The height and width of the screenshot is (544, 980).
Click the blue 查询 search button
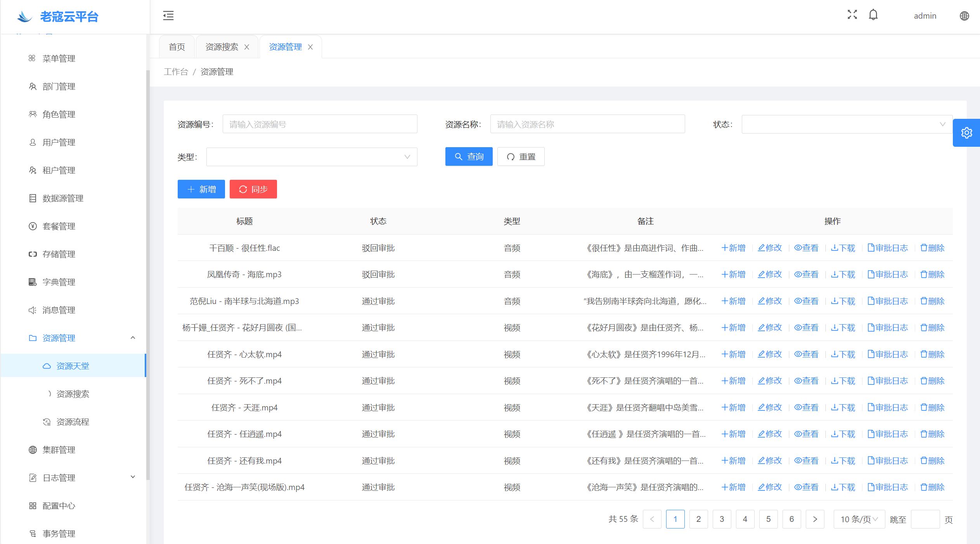(469, 156)
